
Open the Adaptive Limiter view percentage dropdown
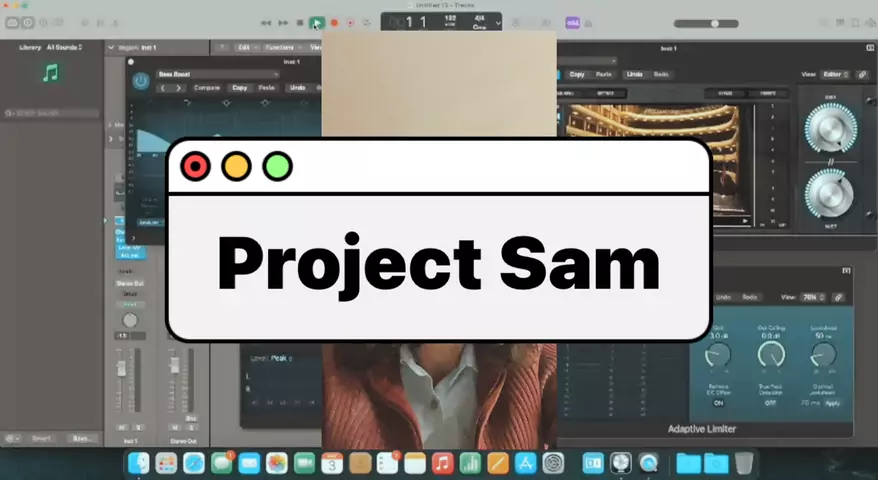tap(814, 297)
